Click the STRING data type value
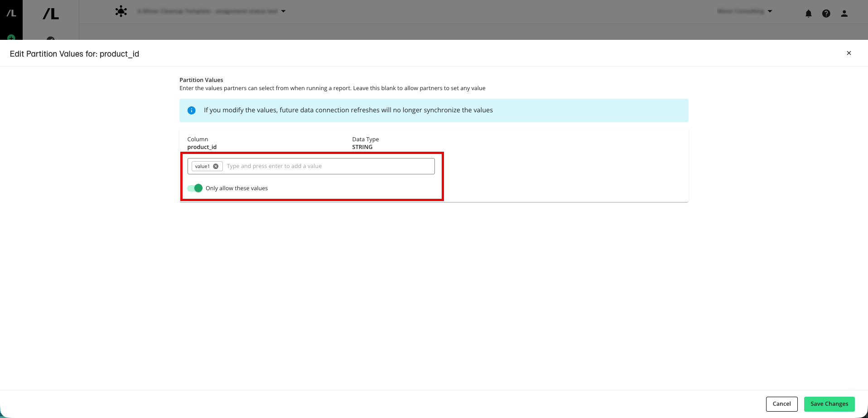Viewport: 868px width, 418px height. (x=362, y=147)
